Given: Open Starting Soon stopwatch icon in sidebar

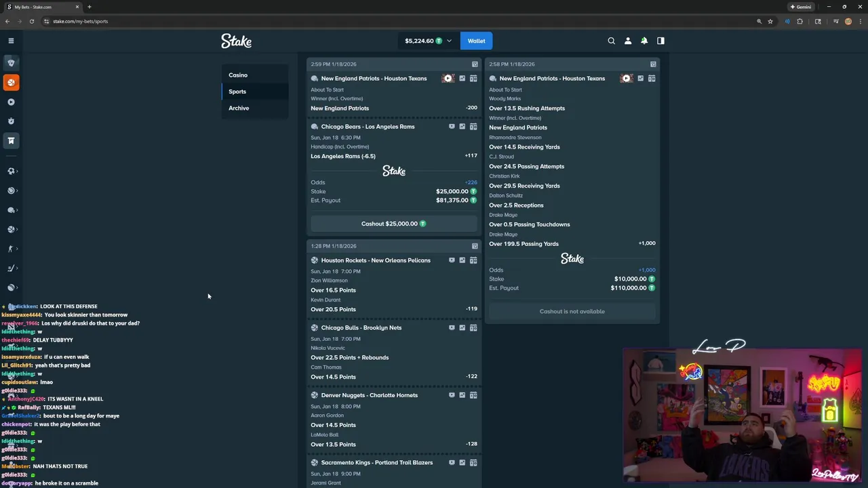Looking at the screenshot, I should (11, 121).
